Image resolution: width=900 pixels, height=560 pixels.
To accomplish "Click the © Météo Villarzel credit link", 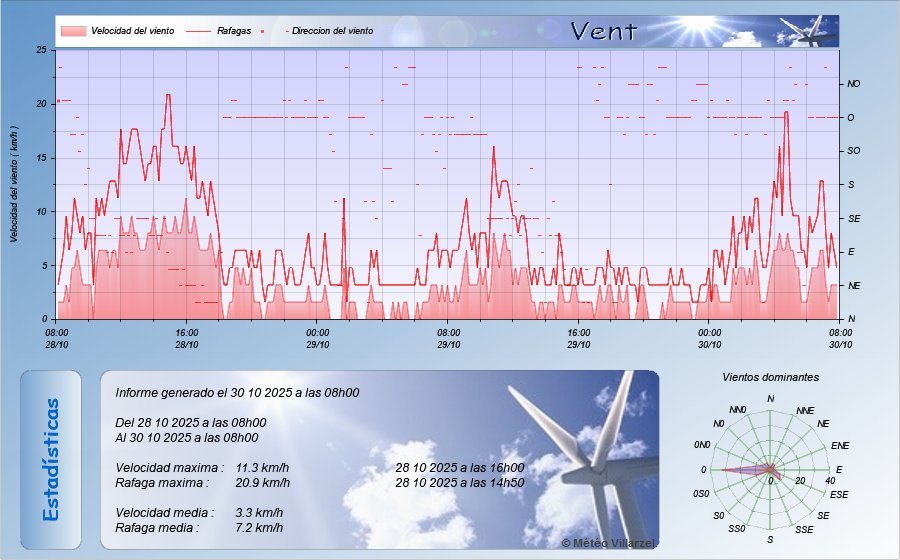I will pos(608,542).
